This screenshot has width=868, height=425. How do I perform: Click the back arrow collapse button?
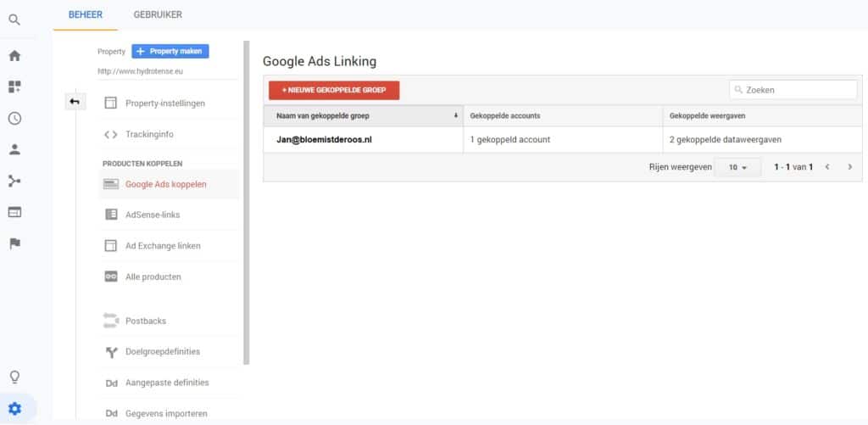tap(75, 102)
